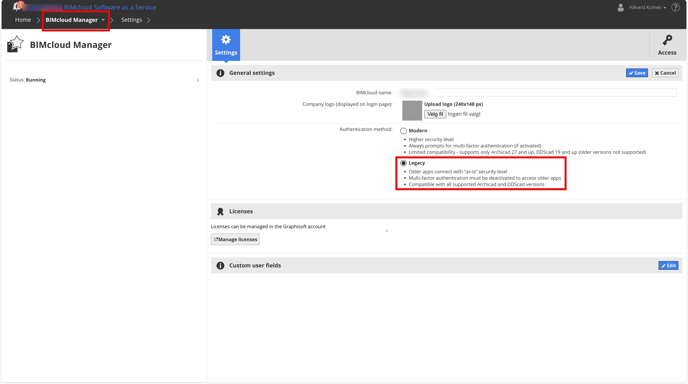
Task: Open the user account name dropdown
Action: (x=647, y=7)
